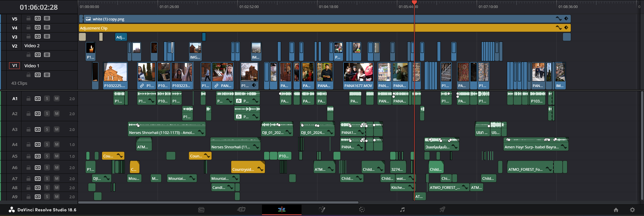The image size is (644, 216).
Task: Switch to the Cut page
Action: point(241,210)
